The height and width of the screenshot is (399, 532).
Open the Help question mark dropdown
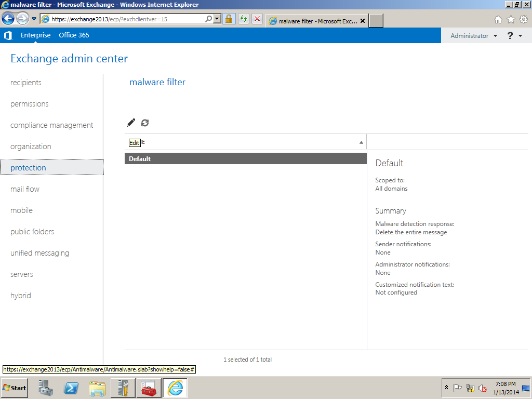pos(514,36)
